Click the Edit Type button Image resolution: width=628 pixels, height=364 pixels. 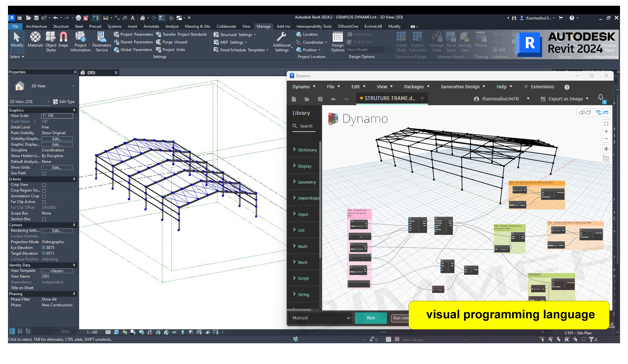tap(64, 102)
